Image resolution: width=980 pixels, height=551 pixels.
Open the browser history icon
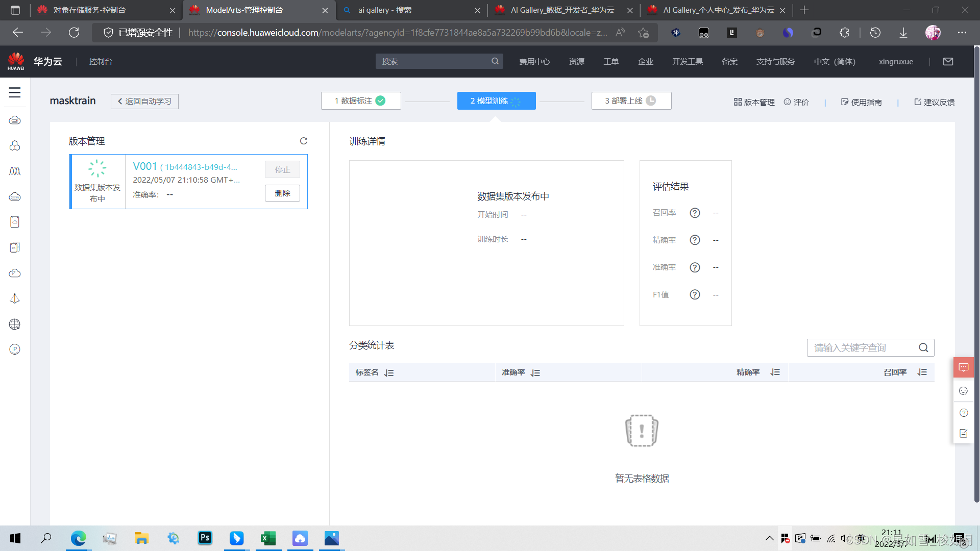[875, 33]
